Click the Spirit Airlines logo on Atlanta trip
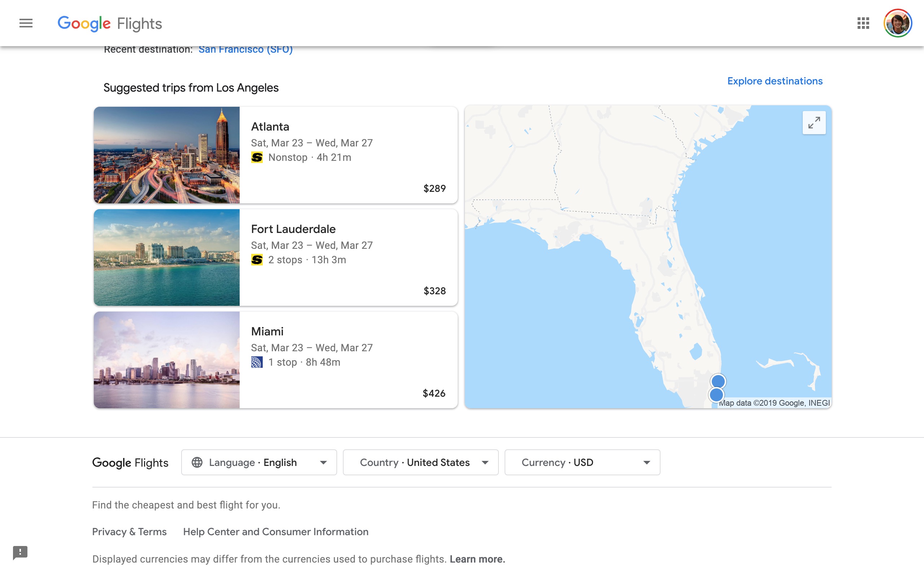924x577 pixels. click(x=257, y=157)
